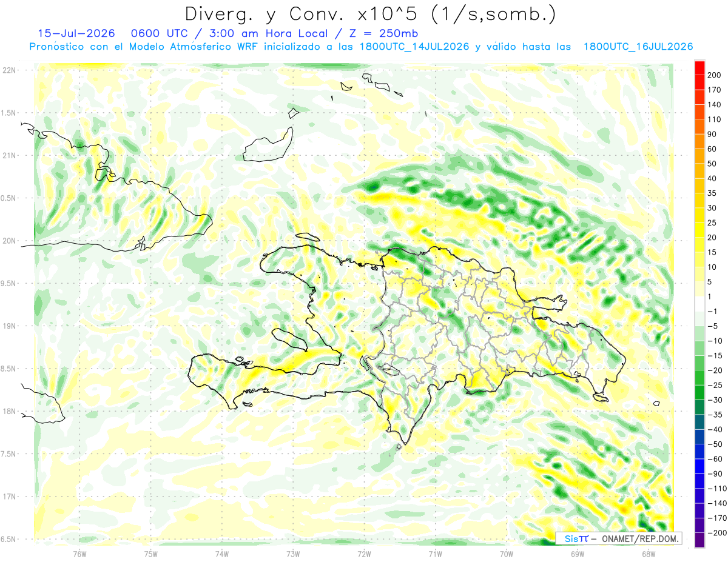This screenshot has height=562, width=728.
Task: Click the longitude label "70W"
Action: pos(507,554)
